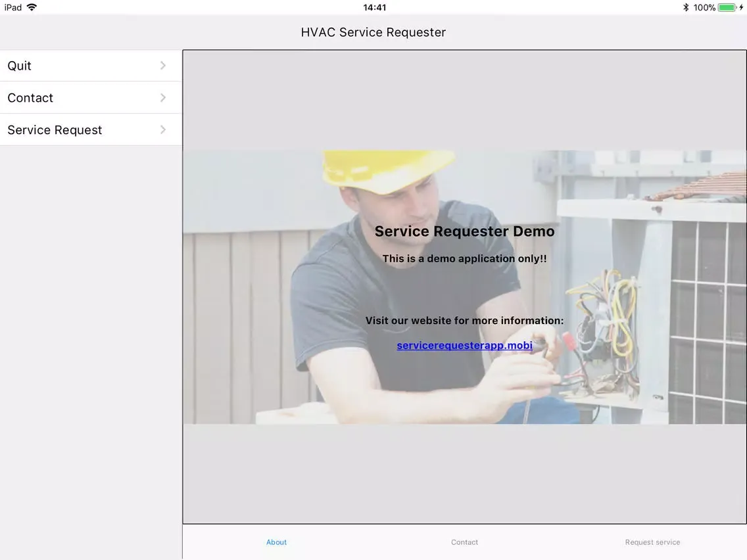Tap the chevron on the Quit row
This screenshot has height=560, width=747.
click(163, 65)
